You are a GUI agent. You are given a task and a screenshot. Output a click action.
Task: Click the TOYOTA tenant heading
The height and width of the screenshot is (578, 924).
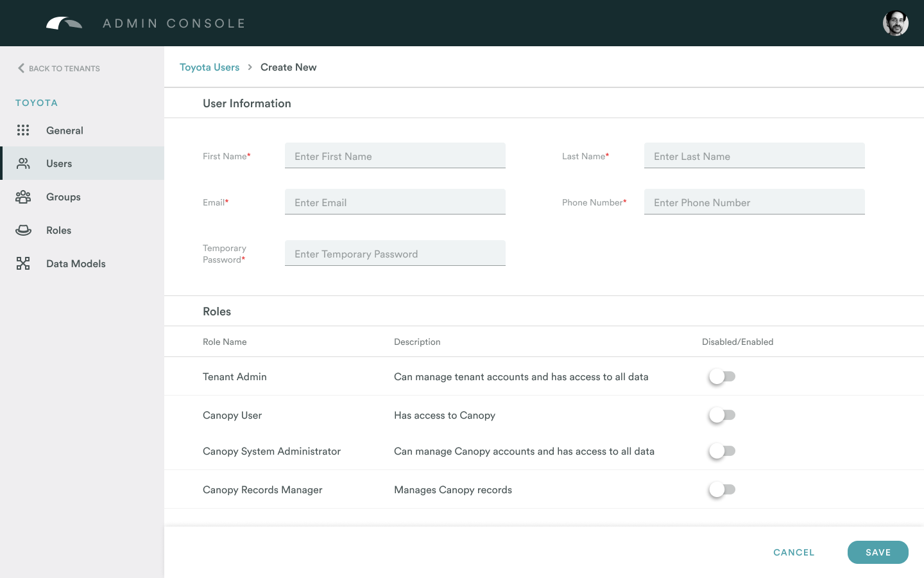point(37,103)
